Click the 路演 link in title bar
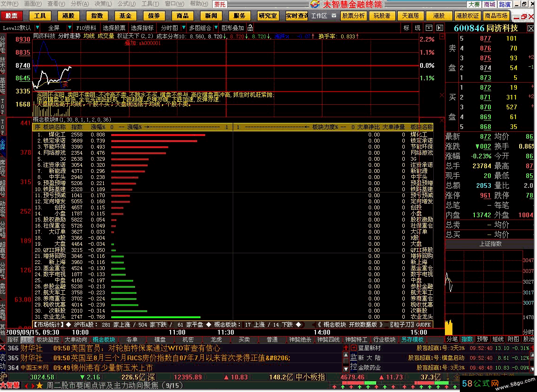The height and width of the screenshot is (392, 537). 504,5
